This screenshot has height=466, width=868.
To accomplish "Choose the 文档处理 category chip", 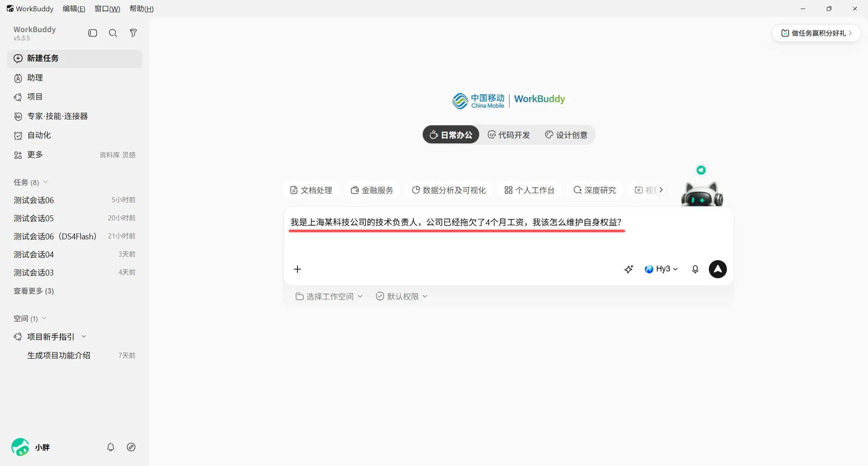I will pyautogui.click(x=311, y=190).
